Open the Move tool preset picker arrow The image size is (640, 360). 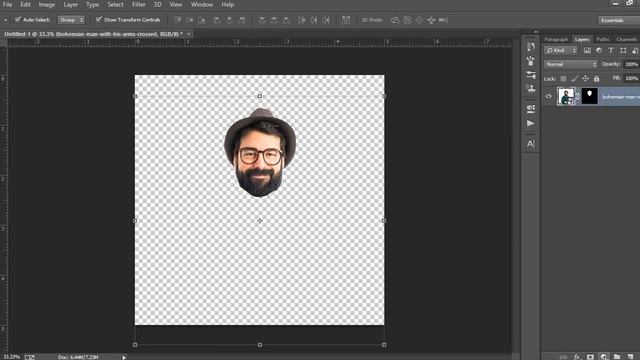point(5,20)
